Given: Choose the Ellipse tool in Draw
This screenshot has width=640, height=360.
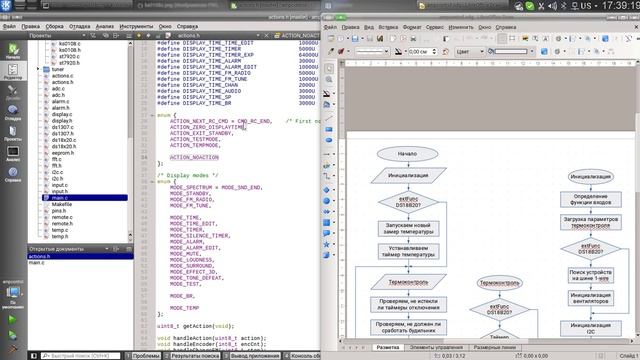Looking at the screenshot, I should pyautogui.click(x=329, y=140).
